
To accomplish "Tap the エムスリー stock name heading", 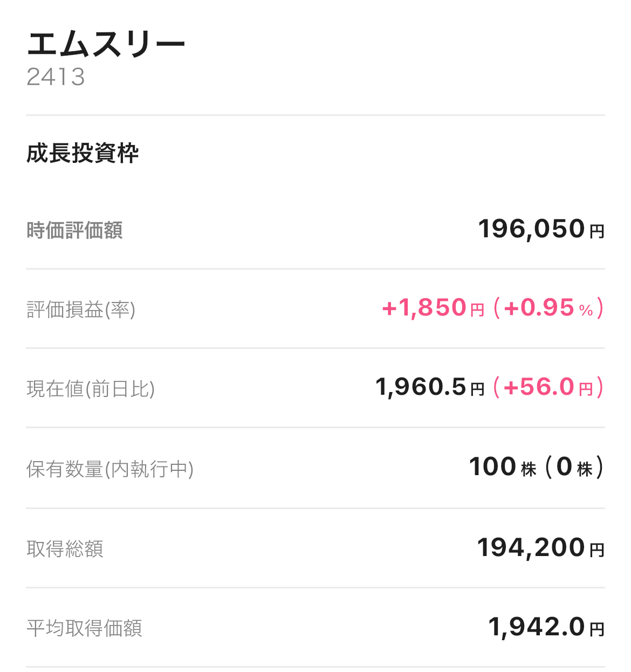I will pyautogui.click(x=106, y=44).
